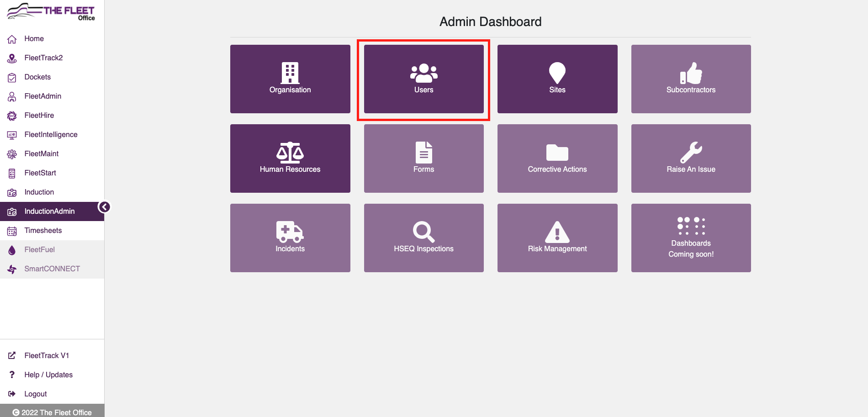
Task: Click the Dashboards Coming soon! text
Action: [x=691, y=249]
